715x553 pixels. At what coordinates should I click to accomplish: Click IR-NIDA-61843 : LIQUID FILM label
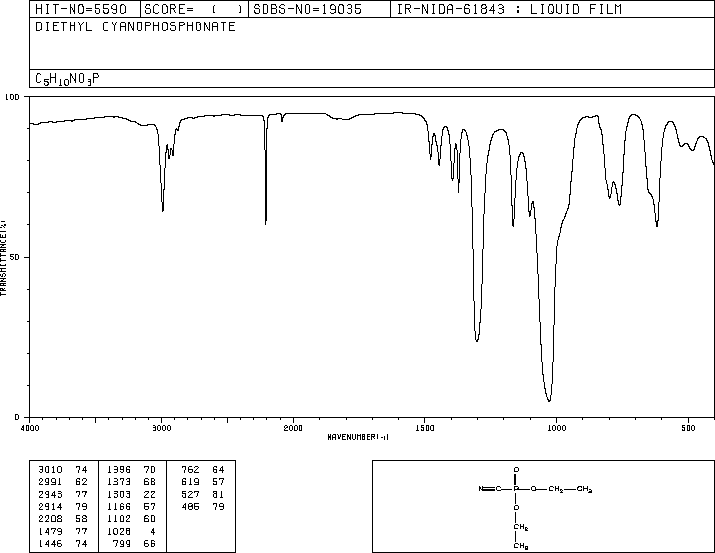(509, 9)
